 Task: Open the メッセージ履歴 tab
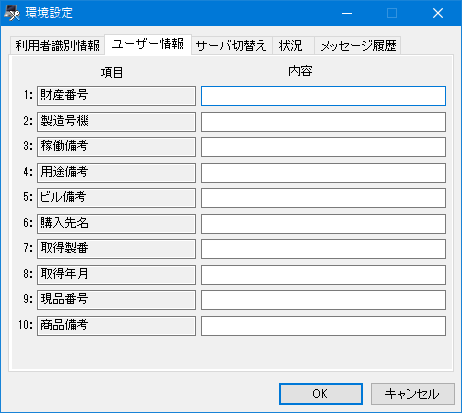358,45
